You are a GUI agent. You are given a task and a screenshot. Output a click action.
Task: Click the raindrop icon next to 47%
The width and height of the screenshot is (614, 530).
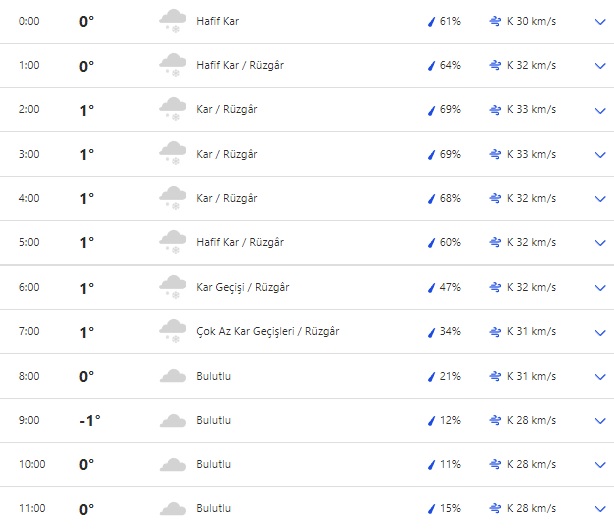(432, 288)
